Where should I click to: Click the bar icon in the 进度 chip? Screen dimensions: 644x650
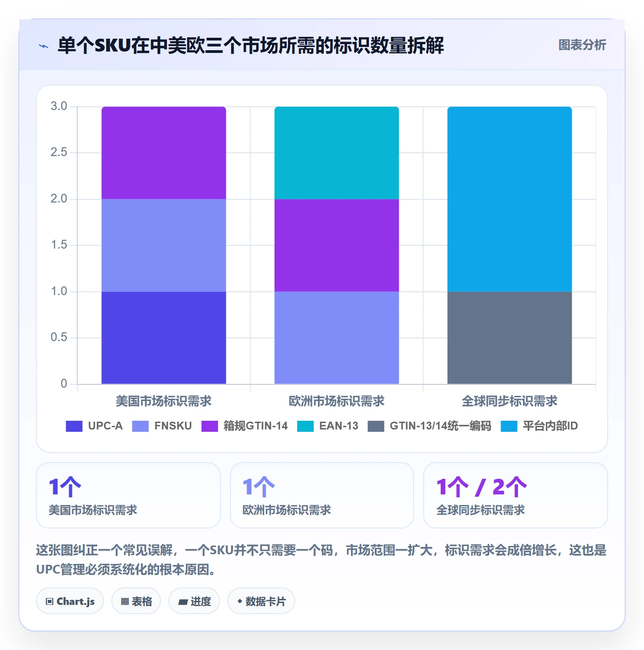183,602
